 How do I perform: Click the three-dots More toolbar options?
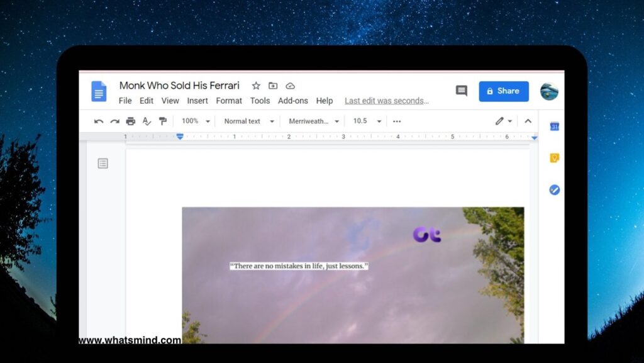tap(397, 121)
